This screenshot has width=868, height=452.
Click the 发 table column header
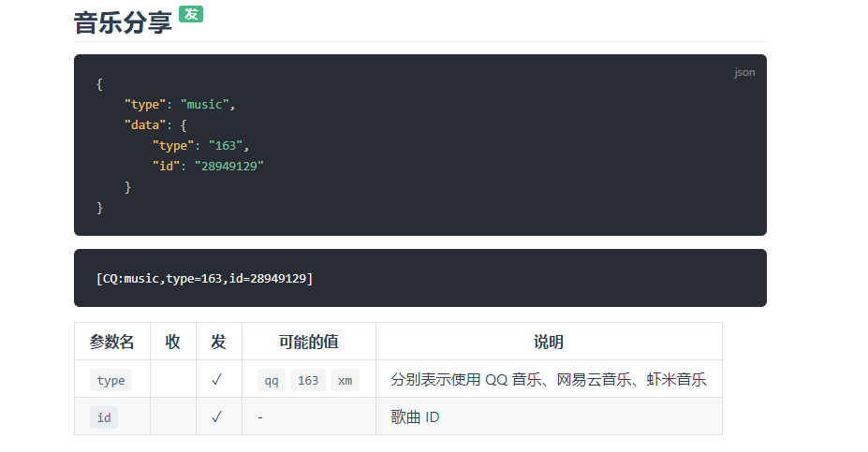tap(219, 342)
